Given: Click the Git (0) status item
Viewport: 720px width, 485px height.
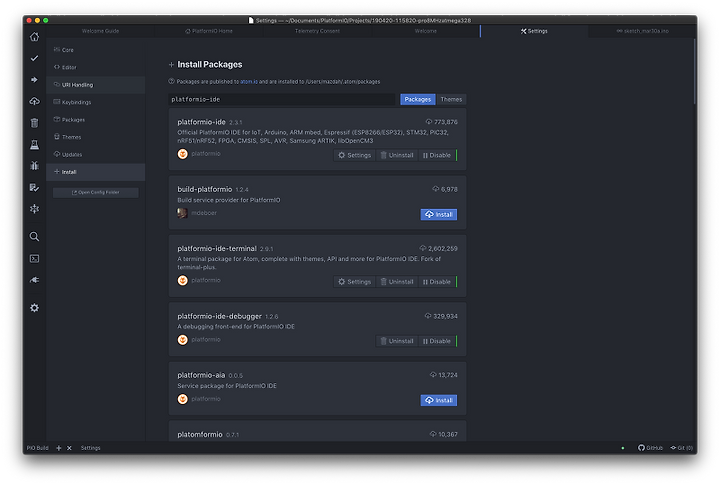Looking at the screenshot, I should pos(681,448).
